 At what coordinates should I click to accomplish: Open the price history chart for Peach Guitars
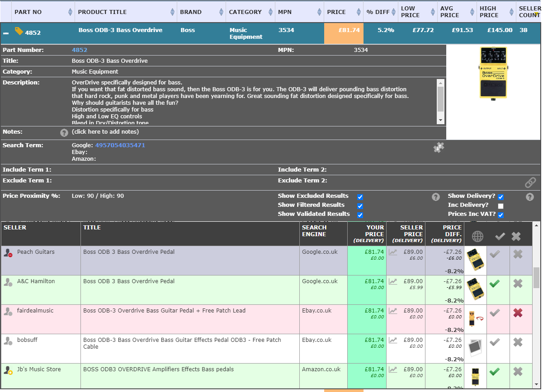point(393,252)
